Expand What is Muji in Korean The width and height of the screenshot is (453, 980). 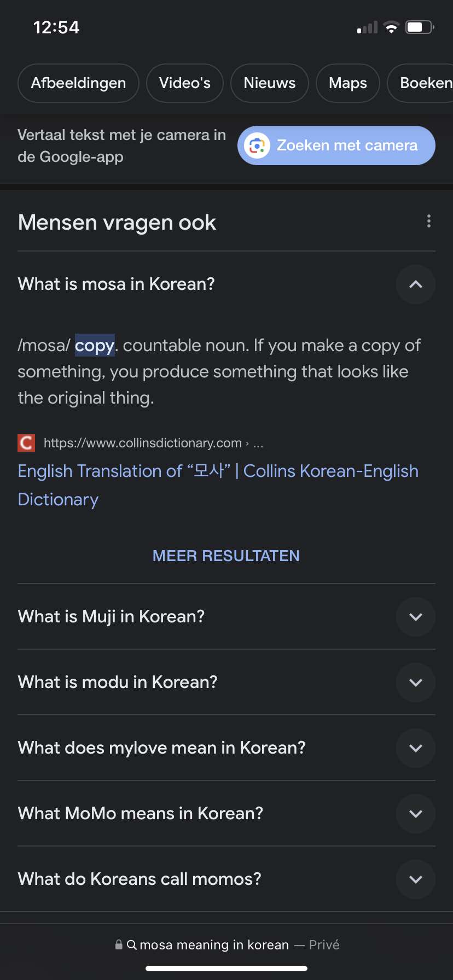(416, 617)
